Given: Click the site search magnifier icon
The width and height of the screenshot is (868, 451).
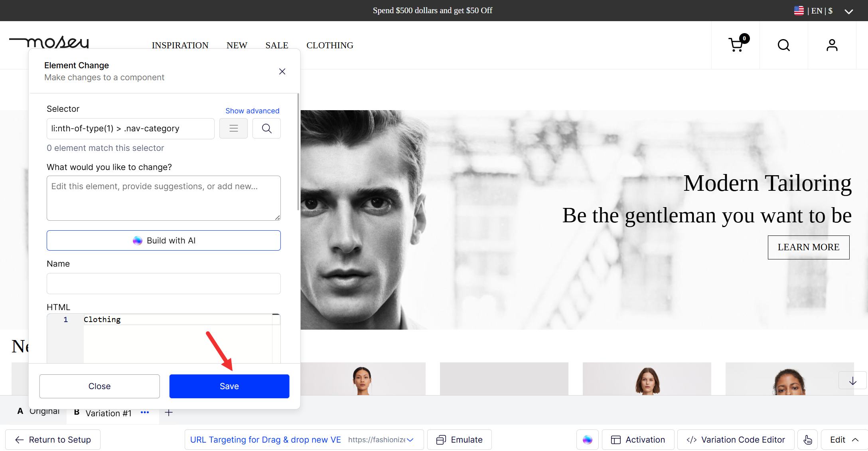Looking at the screenshot, I should (x=784, y=45).
